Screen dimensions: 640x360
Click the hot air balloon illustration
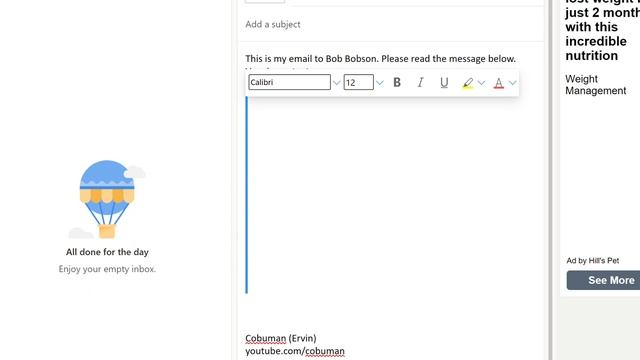coord(107,199)
